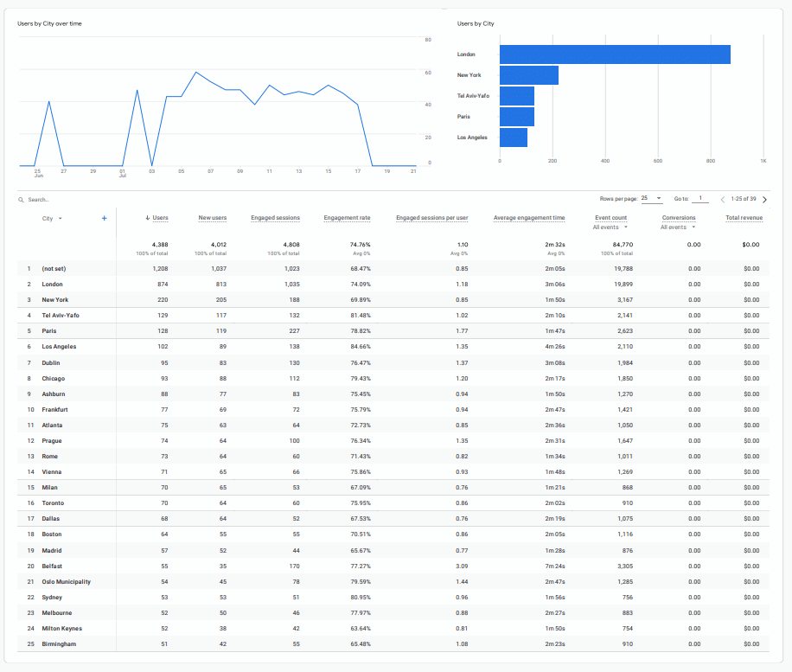Sort by the Users column header
Screen dimensions: 792x672
(160, 218)
